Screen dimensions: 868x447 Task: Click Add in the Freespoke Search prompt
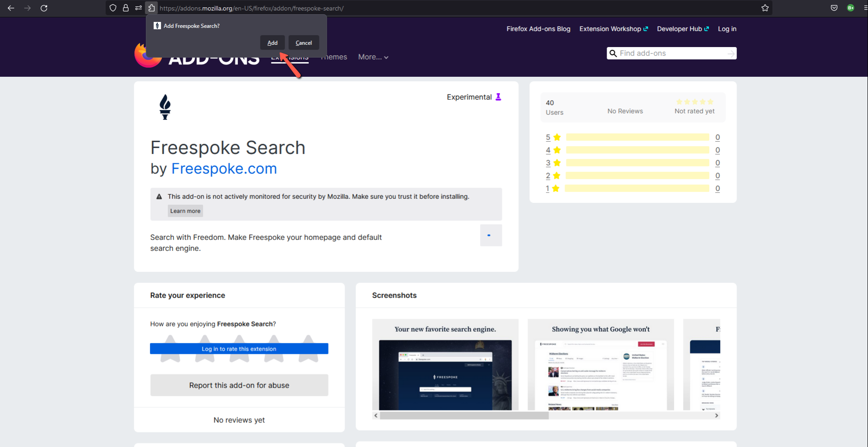pos(273,43)
